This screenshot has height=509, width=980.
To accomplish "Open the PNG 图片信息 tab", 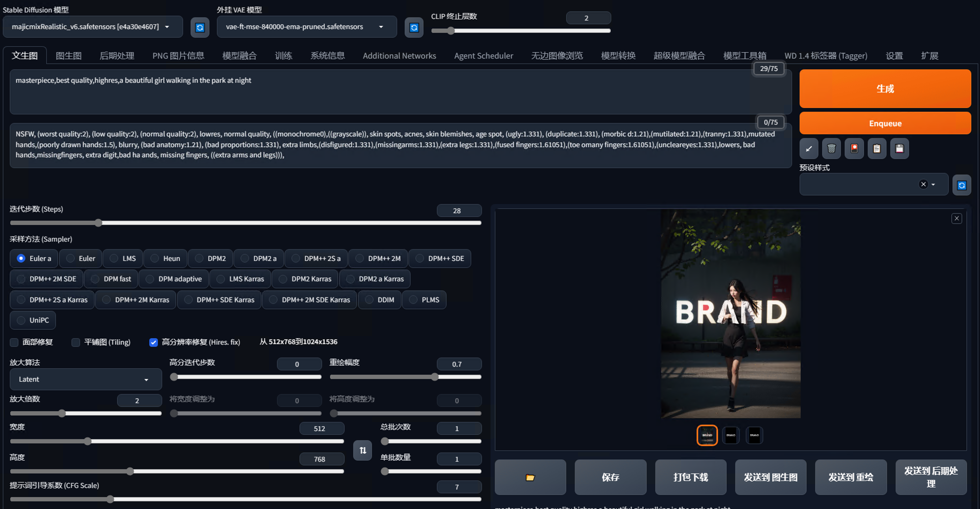I will 178,56.
